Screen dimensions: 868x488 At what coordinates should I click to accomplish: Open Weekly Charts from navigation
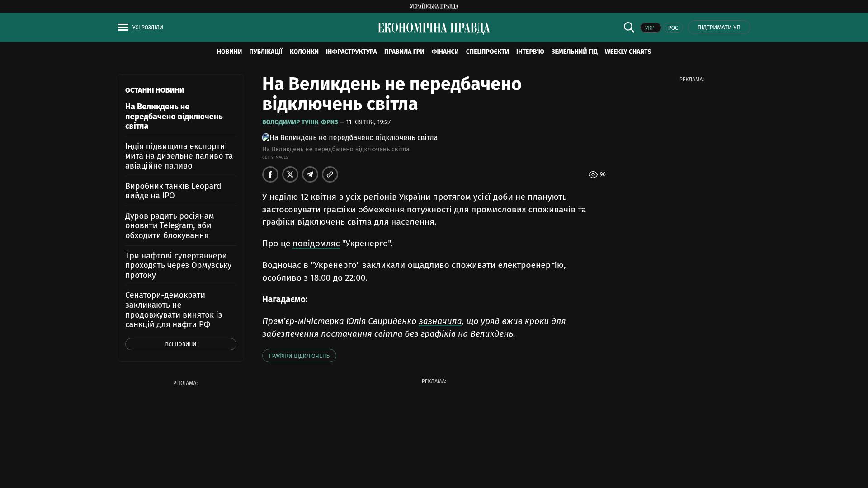[627, 52]
